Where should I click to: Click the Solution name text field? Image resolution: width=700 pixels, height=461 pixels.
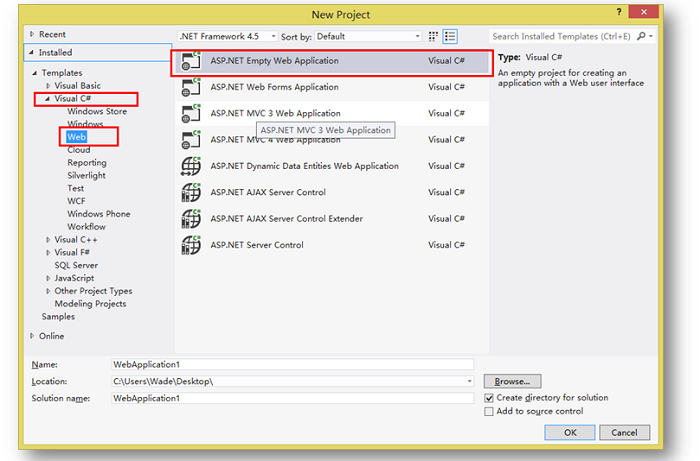pyautogui.click(x=292, y=398)
